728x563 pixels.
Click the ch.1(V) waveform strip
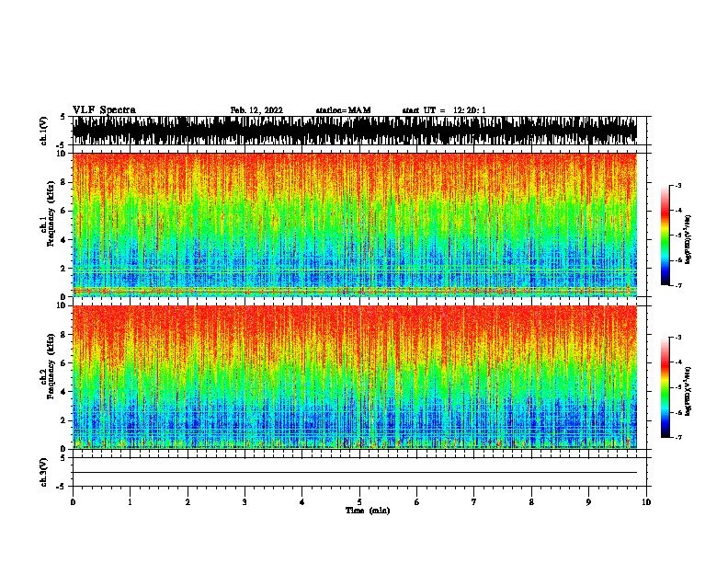[355, 131]
